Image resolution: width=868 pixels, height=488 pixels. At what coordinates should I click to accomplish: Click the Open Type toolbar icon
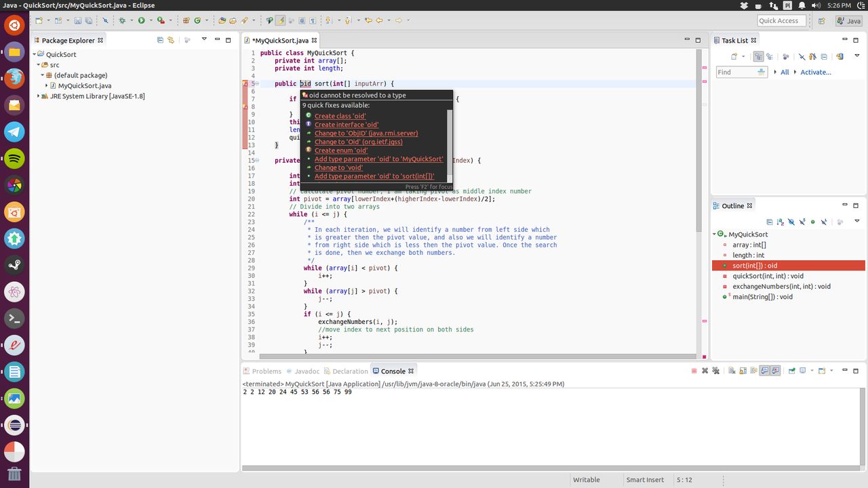click(x=222, y=20)
